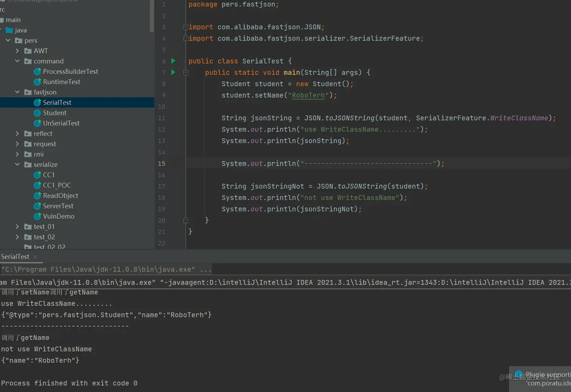Click the reflect package folder icon
Image resolution: width=571 pixels, height=392 pixels.
pyautogui.click(x=28, y=133)
